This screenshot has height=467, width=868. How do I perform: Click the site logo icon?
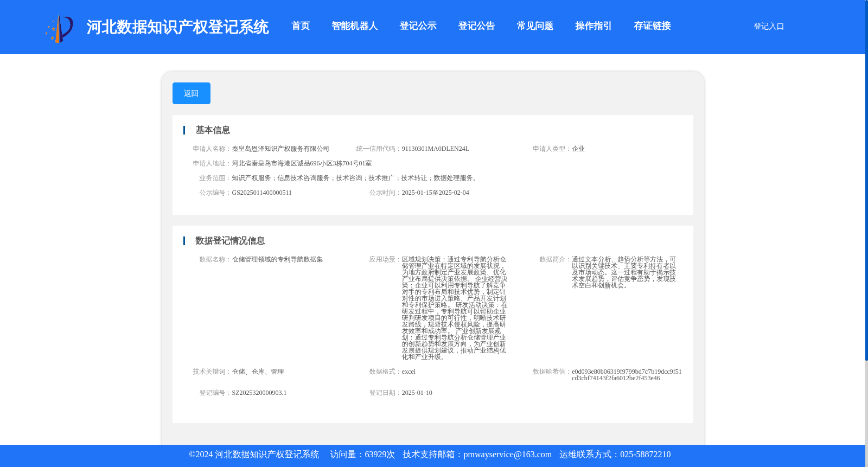tap(59, 29)
